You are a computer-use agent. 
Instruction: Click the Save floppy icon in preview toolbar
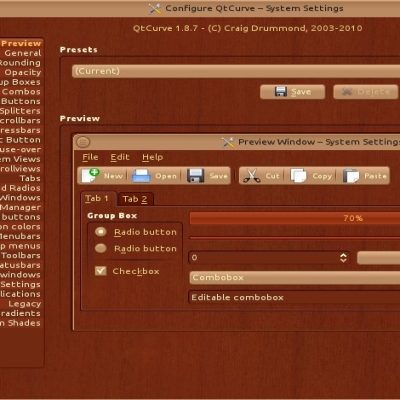(195, 176)
